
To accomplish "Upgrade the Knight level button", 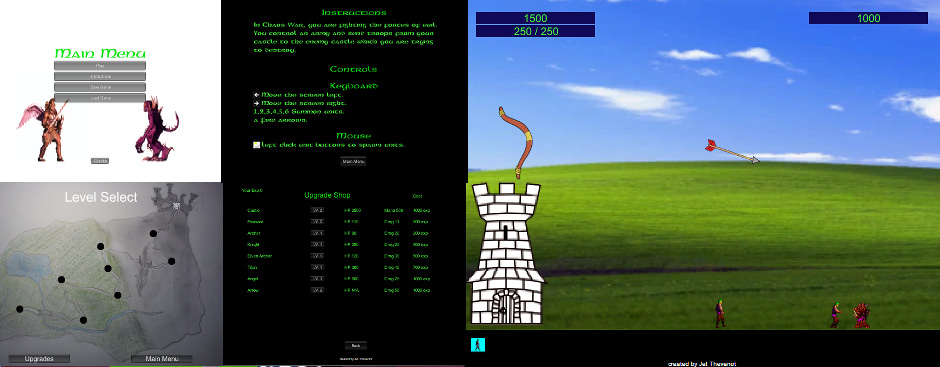I will click(x=317, y=245).
